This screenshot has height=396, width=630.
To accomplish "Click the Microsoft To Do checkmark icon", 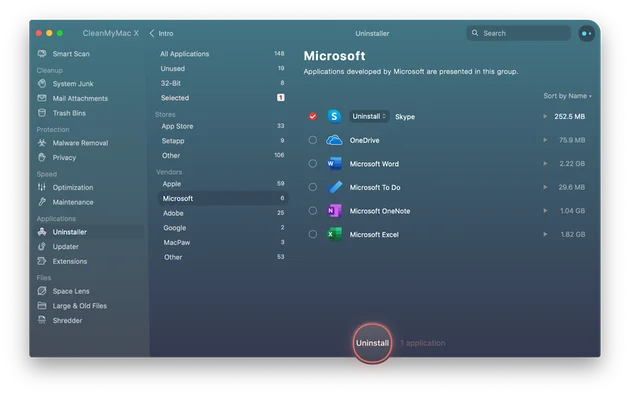I will 334,187.
